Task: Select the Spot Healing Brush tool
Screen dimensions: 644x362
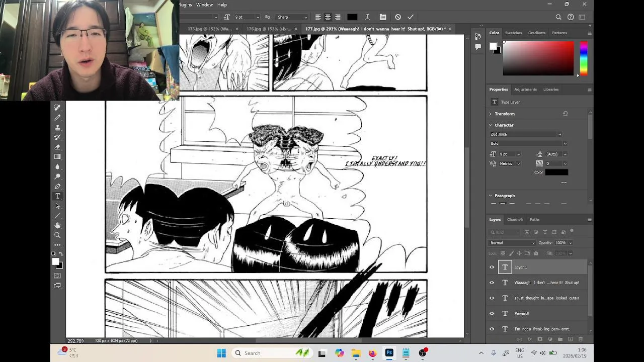Action: [x=57, y=108]
